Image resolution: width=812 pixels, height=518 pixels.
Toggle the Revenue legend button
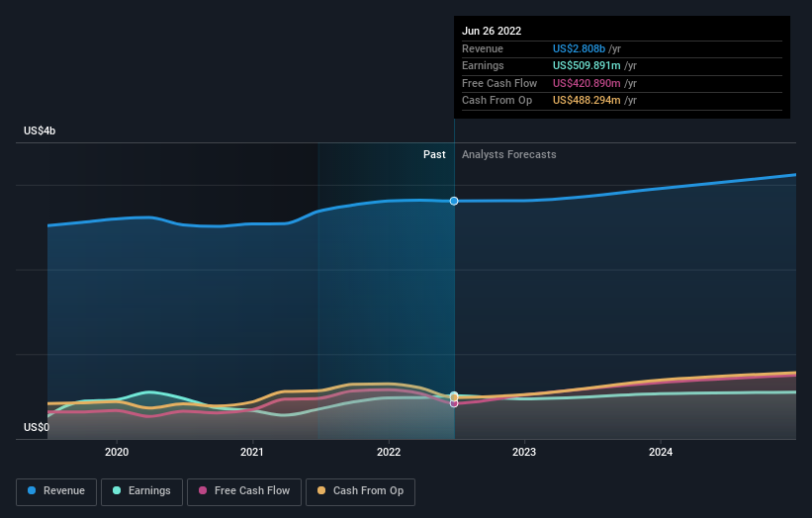[x=56, y=491]
